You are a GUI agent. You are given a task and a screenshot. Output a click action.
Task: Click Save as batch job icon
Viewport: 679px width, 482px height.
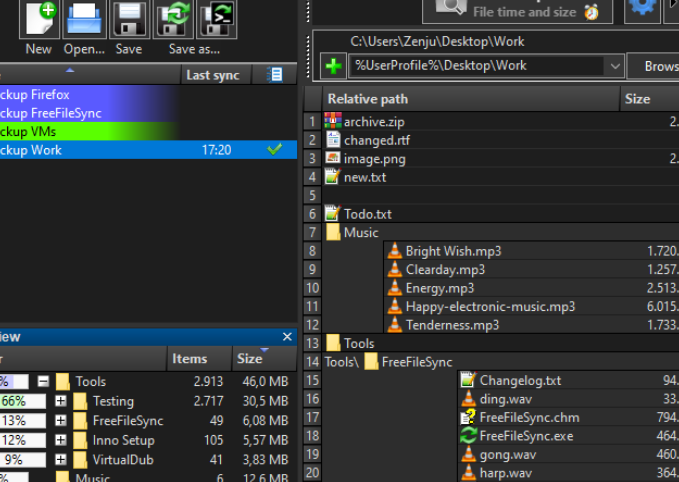217,19
